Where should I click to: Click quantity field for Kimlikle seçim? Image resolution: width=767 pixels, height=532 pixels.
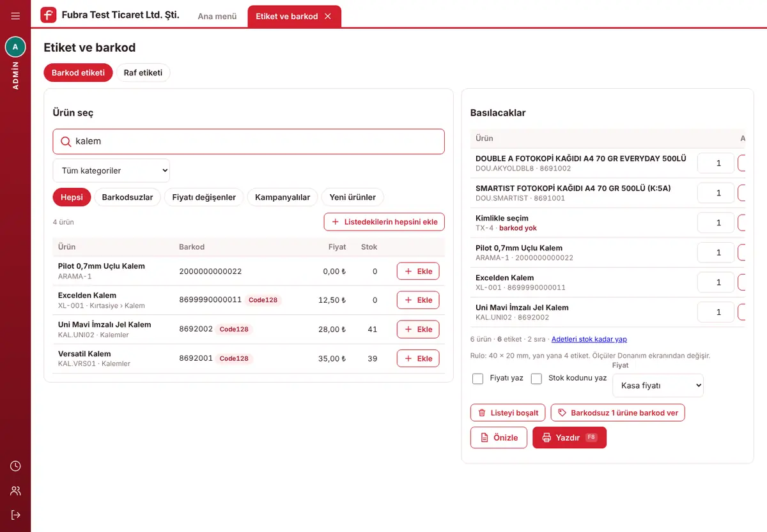pos(716,223)
